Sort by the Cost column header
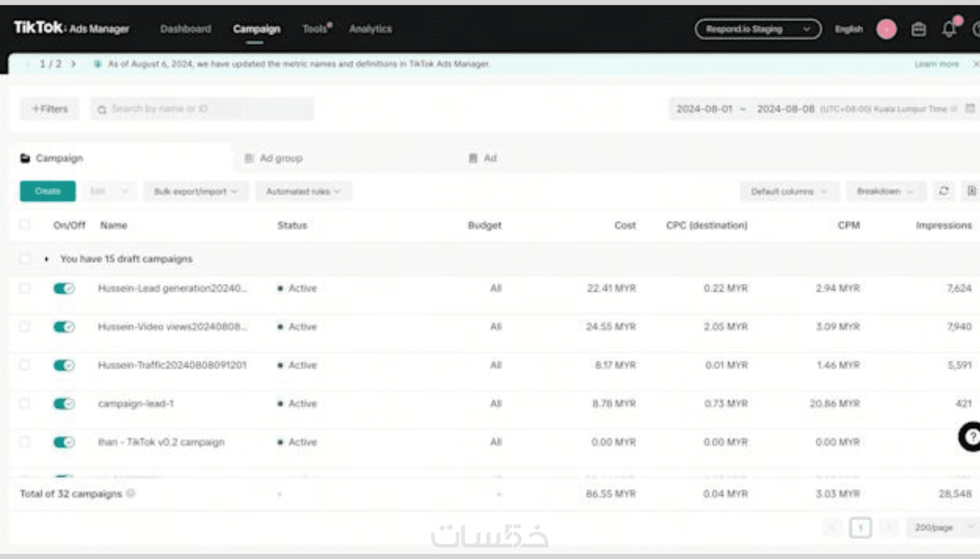This screenshot has width=980, height=559. click(625, 225)
